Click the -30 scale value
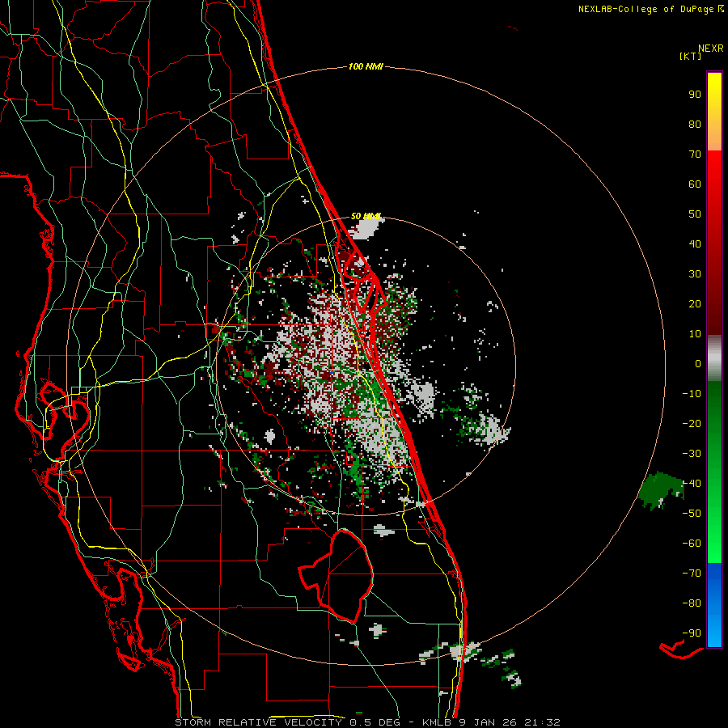Viewport: 728px width, 728px height. pos(692,454)
